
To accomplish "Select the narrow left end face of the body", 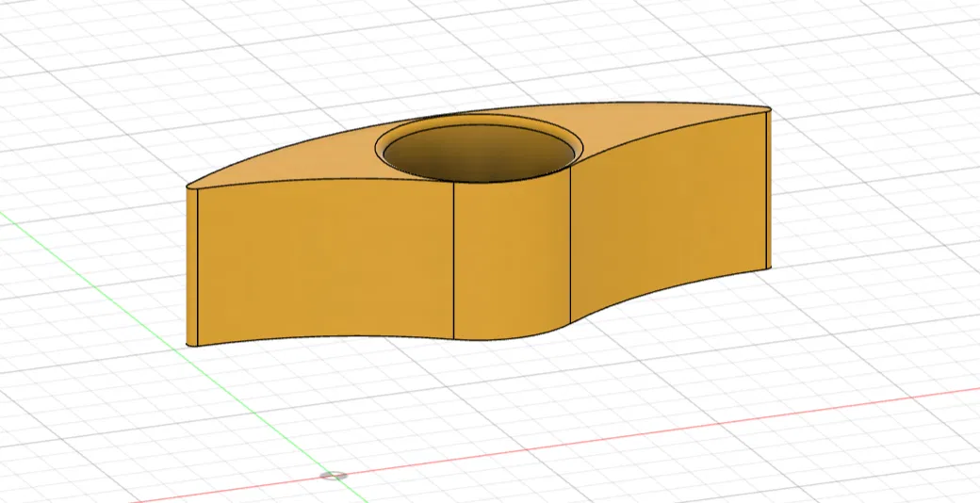I will coord(192,266).
